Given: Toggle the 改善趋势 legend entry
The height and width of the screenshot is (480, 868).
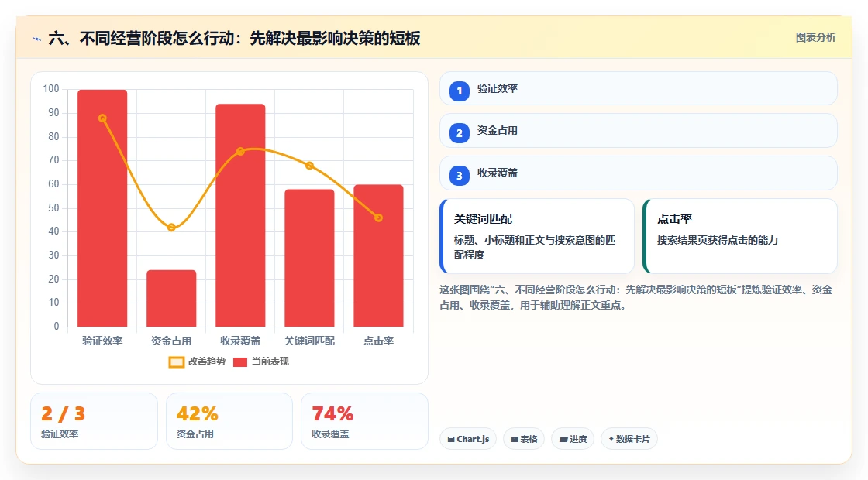Looking at the screenshot, I should coord(197,362).
